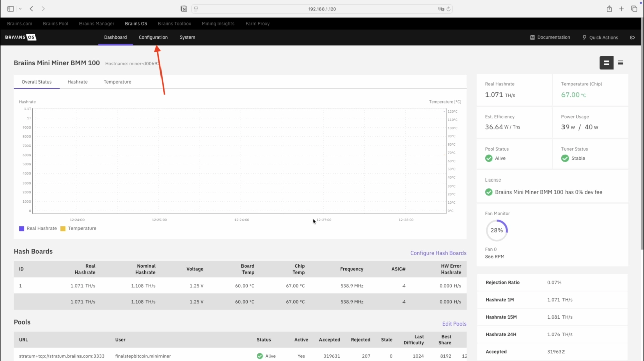
Task: Click the translate icon in address bar
Action: [x=441, y=9]
